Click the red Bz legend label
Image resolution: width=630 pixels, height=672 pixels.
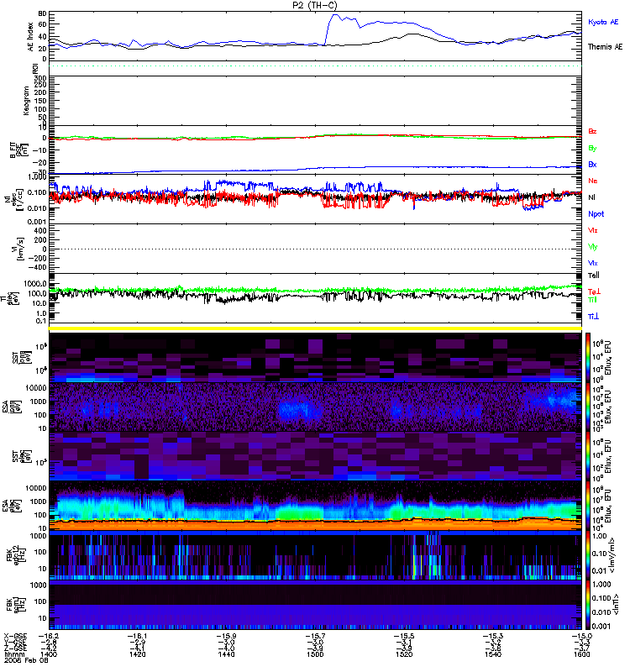point(593,132)
